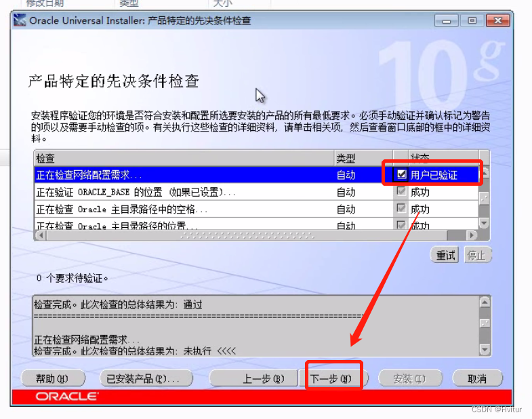This screenshot has height=419, width=532.
Task: Click the 重试 retry button
Action: [x=445, y=255]
